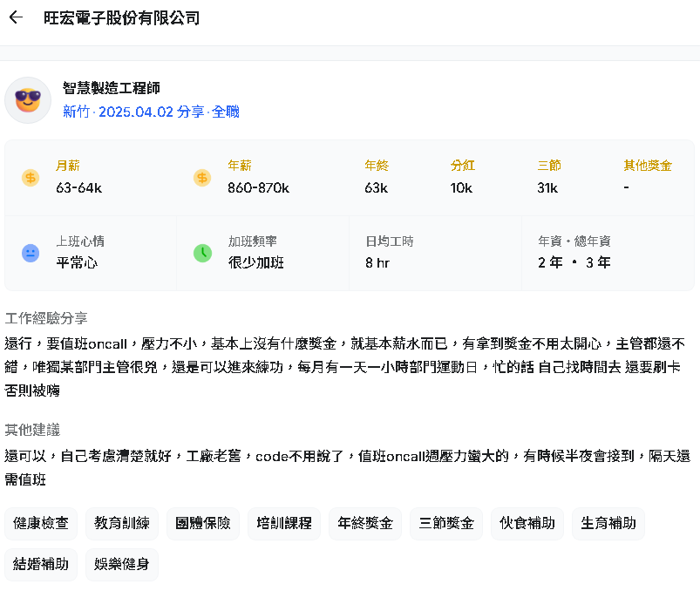Open 旺宏電子股份有限公司 company title
The image size is (700, 591).
coord(121,17)
